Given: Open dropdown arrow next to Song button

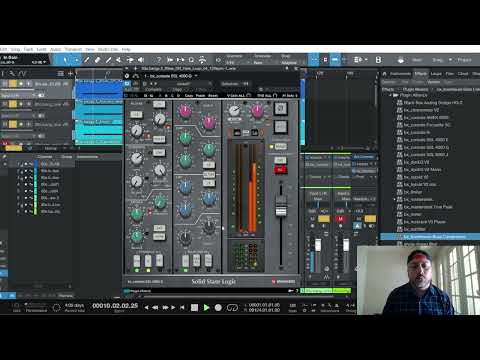Looking at the screenshot, I should tap(450, 60).
